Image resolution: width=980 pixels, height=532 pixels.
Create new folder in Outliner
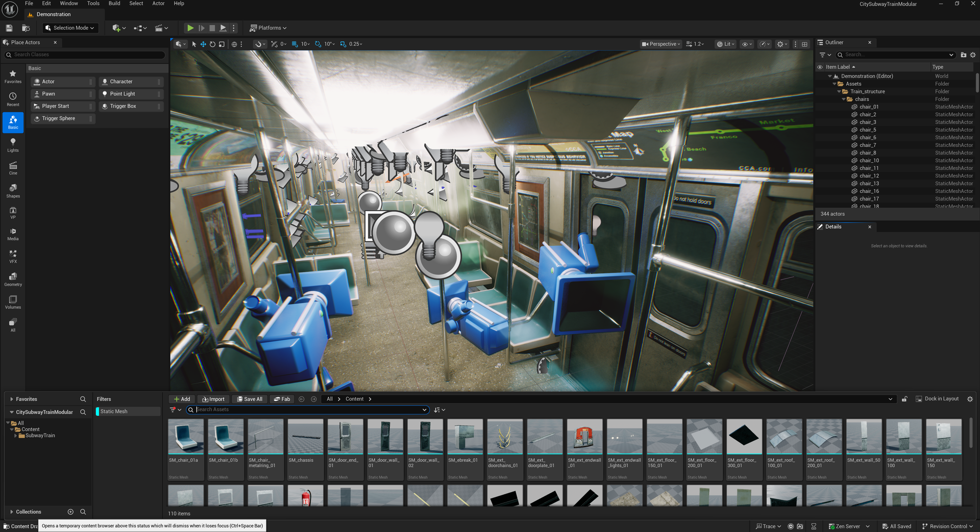(963, 55)
